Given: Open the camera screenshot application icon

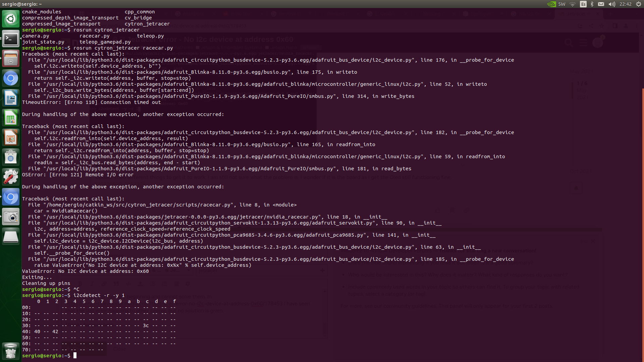Looking at the screenshot, I should pyautogui.click(x=11, y=217).
